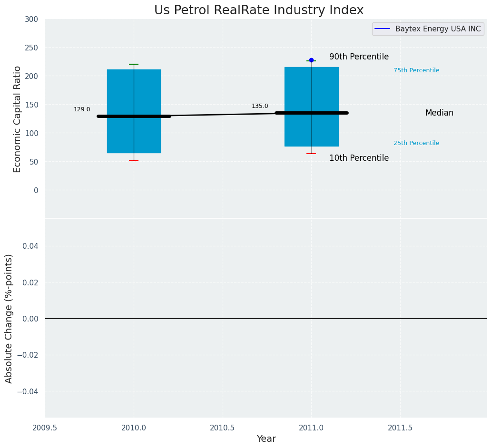Click the Absolute Change (%-points) axis label
Viewport: 492px width, 448px height.
pos(9,319)
